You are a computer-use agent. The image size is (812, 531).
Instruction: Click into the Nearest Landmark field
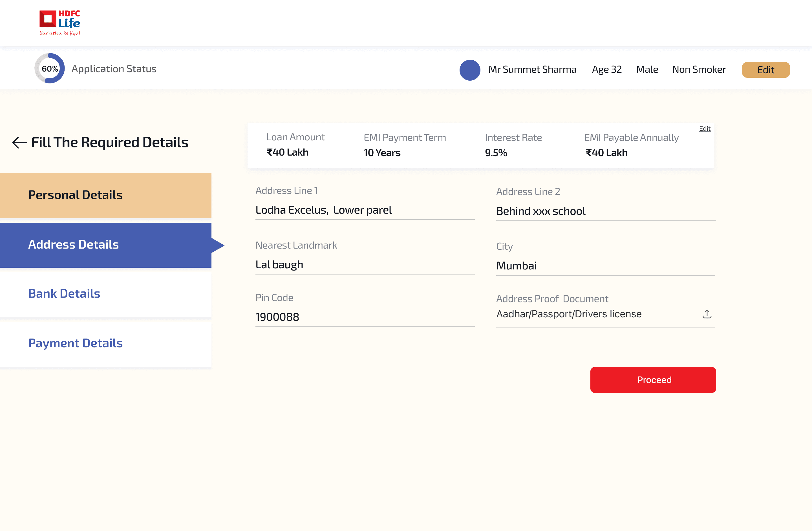[x=365, y=265]
